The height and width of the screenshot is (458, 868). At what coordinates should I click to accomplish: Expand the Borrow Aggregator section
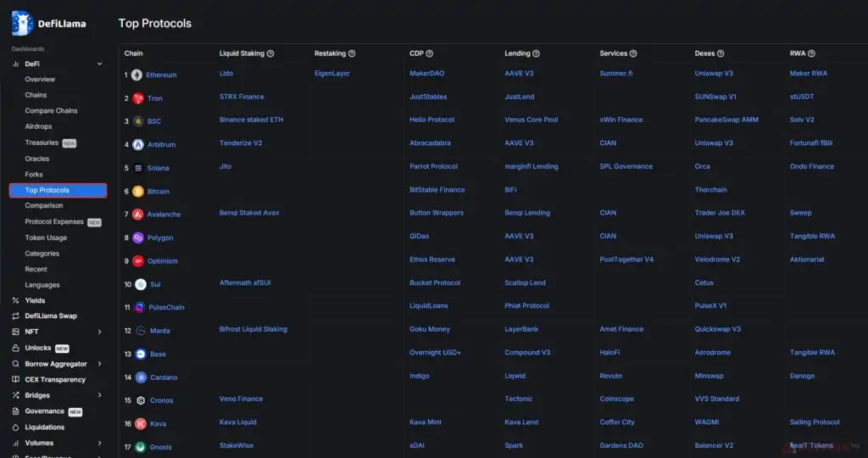click(100, 364)
